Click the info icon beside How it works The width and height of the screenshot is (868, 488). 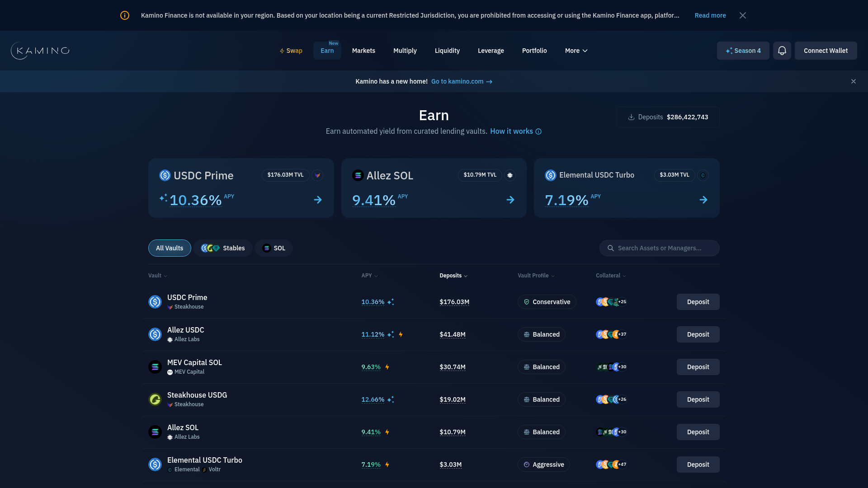tap(538, 131)
